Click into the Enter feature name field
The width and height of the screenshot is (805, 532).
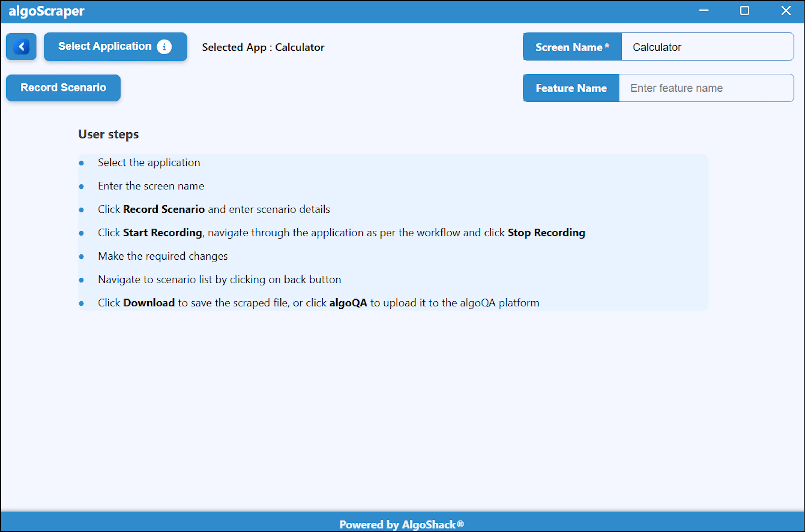(x=706, y=88)
